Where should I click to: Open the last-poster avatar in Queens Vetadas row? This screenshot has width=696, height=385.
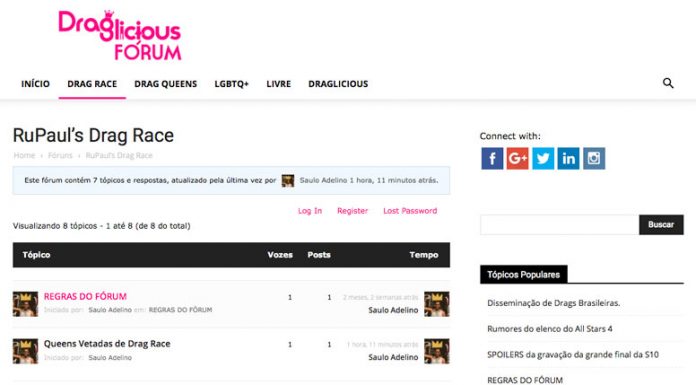click(437, 351)
